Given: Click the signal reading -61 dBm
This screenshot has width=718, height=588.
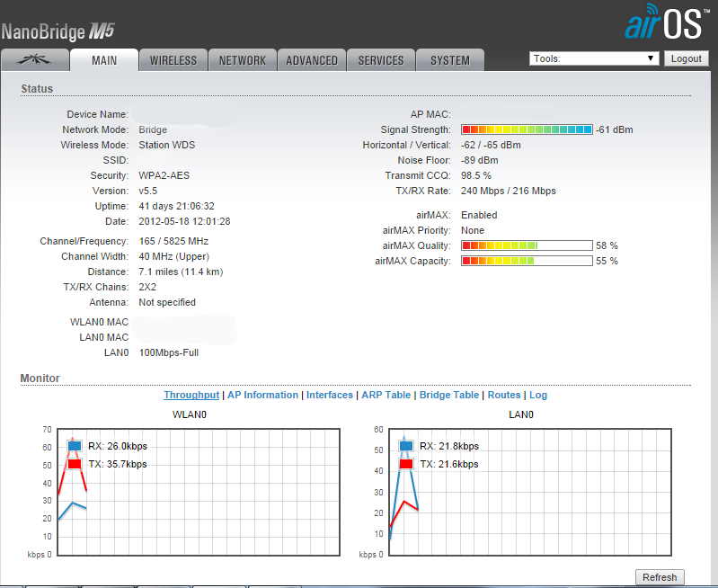Looking at the screenshot, I should tap(614, 129).
